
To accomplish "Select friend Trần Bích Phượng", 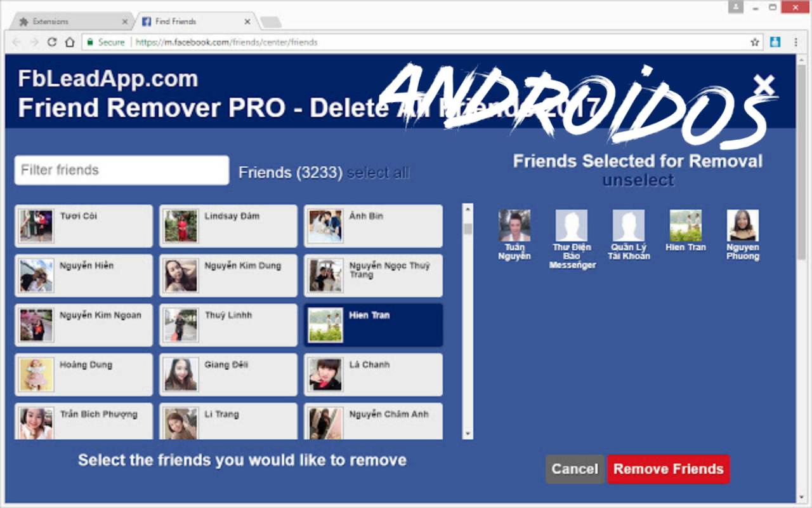I will click(x=84, y=421).
